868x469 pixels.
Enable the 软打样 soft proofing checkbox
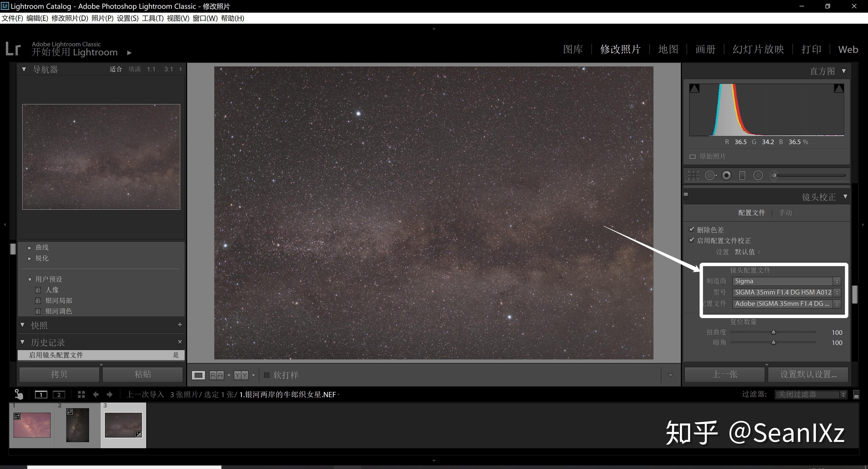coord(267,375)
